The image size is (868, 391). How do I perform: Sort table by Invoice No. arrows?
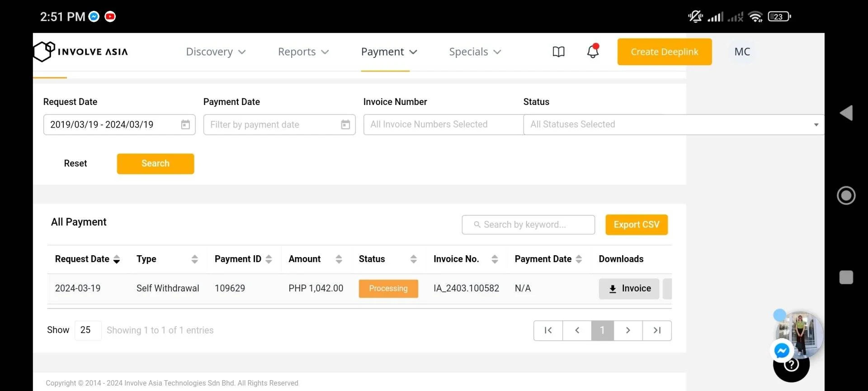pos(495,259)
